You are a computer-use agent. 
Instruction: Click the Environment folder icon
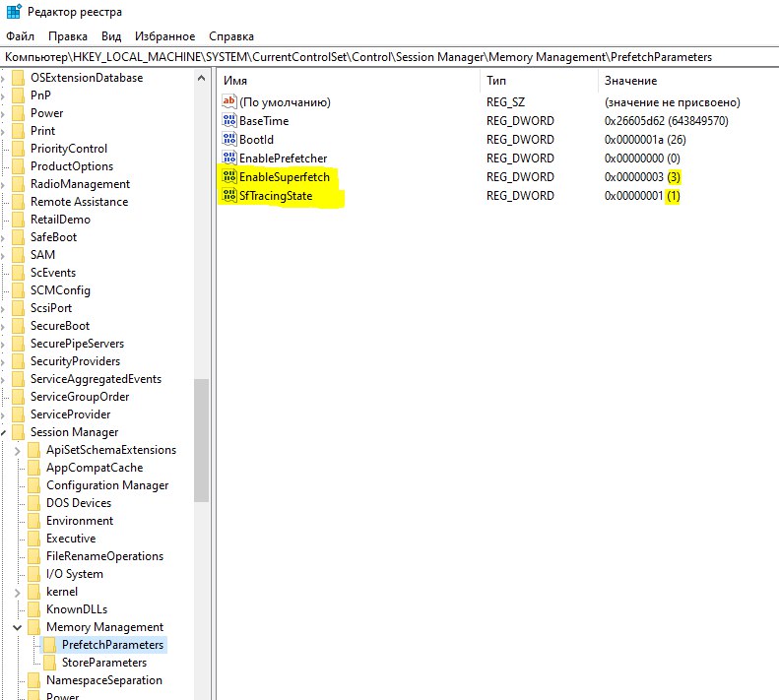pos(34,521)
